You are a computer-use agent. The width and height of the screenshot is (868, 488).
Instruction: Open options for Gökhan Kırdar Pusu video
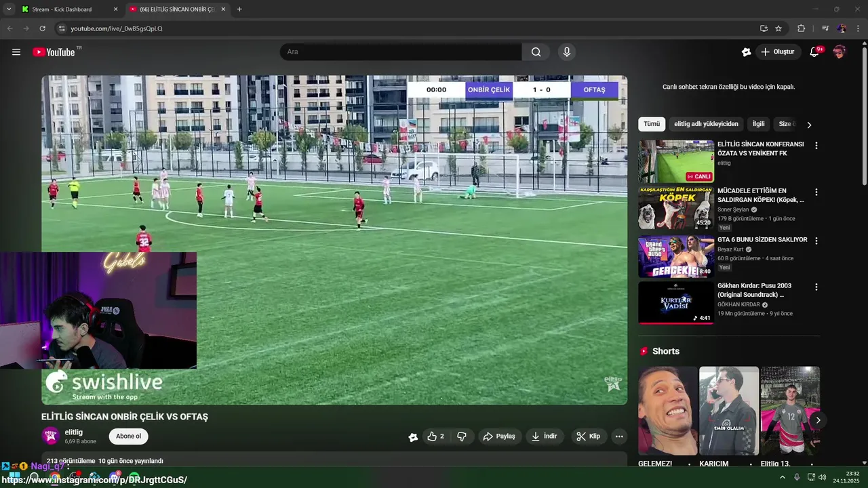pos(816,287)
